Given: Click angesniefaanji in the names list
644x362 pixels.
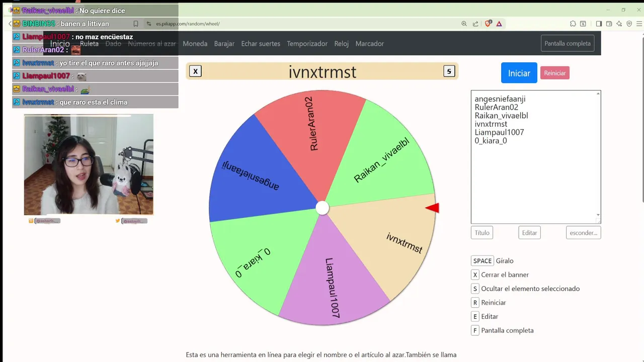Looking at the screenshot, I should point(500,99).
